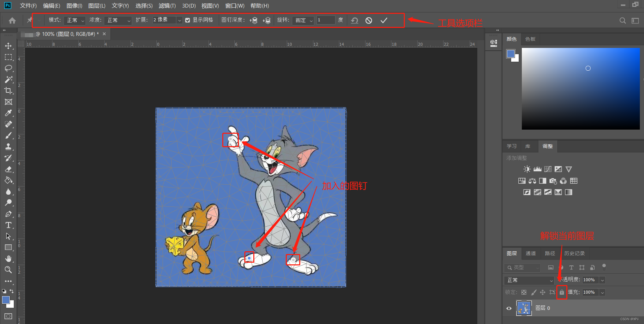Open the layer filter 类型 dropdown
Viewport: 644px width, 324px height.
tap(522, 267)
